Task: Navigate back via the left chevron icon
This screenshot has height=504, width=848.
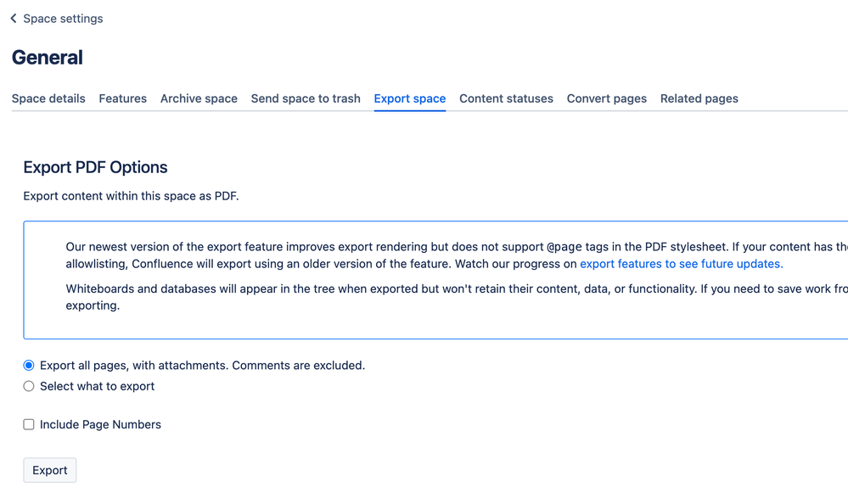Action: click(12, 18)
